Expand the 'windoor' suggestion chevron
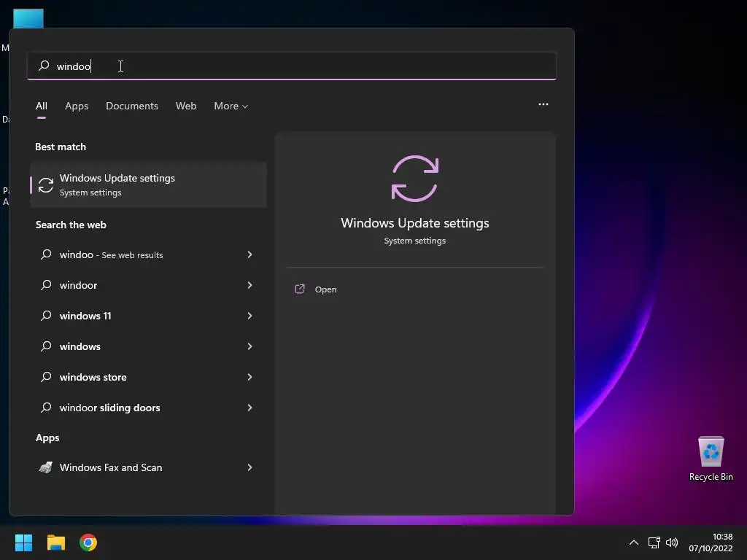747x560 pixels. point(249,285)
